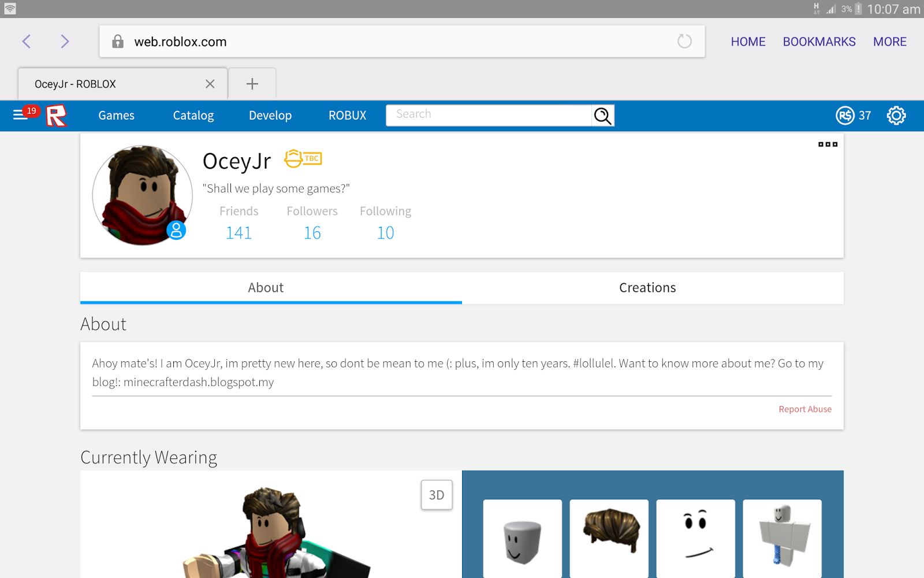
Task: Open BOOKMARKS in the browser
Action: pos(819,42)
